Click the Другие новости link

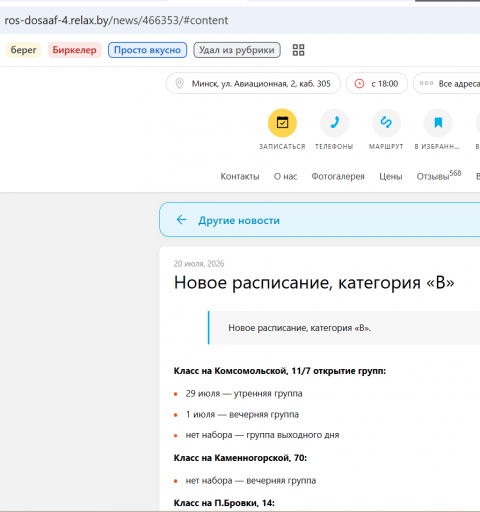[x=239, y=220]
